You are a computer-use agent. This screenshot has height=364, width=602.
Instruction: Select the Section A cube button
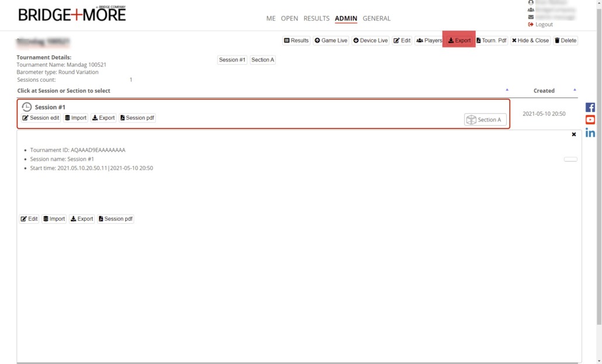[485, 120]
